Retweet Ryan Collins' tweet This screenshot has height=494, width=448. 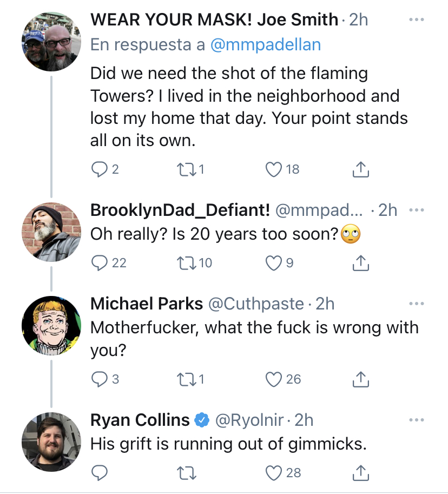(x=187, y=473)
